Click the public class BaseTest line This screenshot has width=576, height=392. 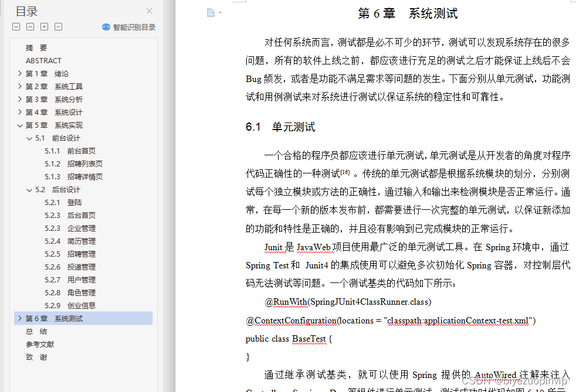coord(289,339)
